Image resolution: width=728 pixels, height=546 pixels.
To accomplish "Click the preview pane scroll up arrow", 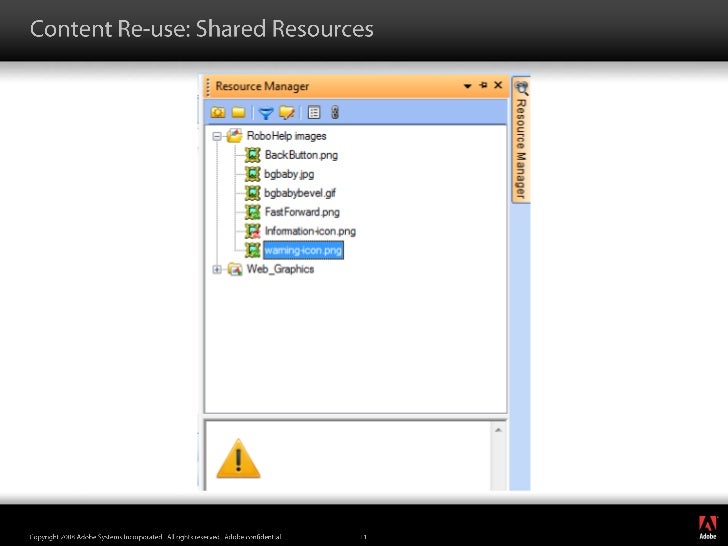I will point(498,430).
